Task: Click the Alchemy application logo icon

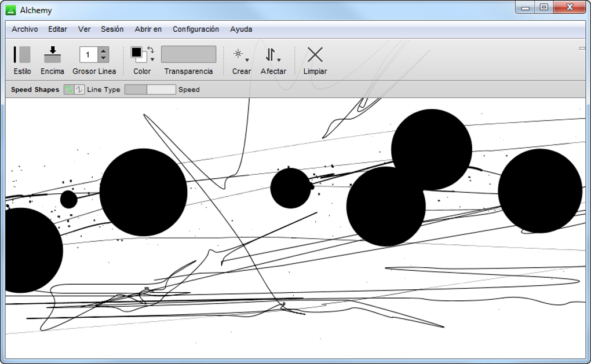Action: pos(11,10)
